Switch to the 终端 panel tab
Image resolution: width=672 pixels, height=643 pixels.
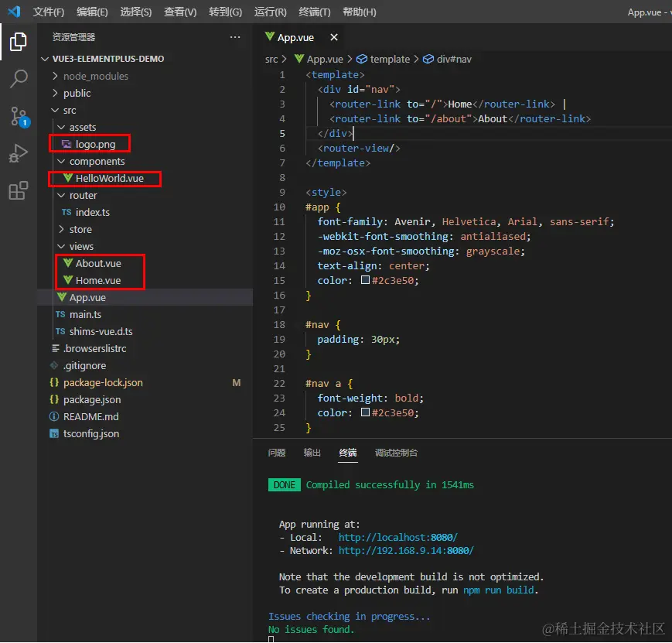(347, 453)
